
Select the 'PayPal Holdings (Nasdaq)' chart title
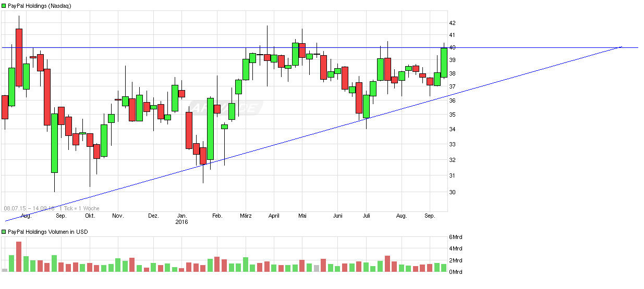[40, 6]
